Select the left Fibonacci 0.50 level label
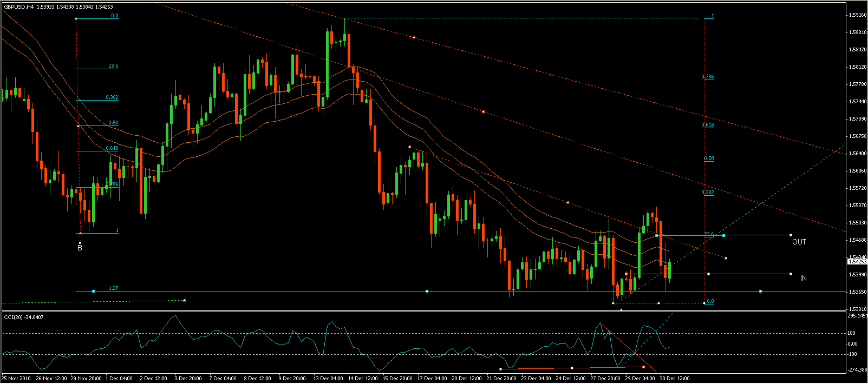This screenshot has width=868, height=384. coord(113,123)
